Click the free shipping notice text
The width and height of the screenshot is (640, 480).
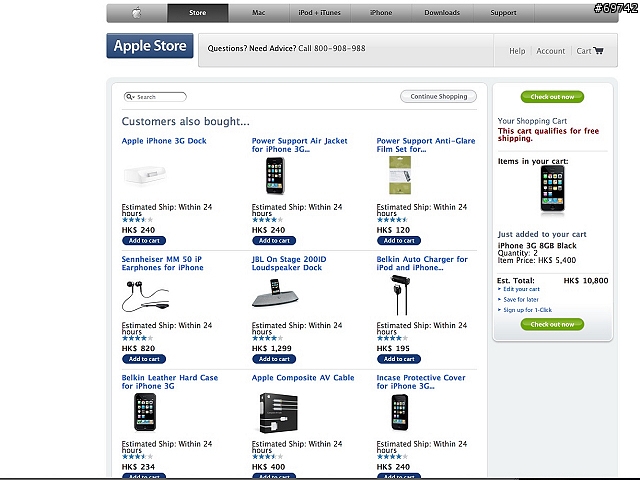point(548,135)
